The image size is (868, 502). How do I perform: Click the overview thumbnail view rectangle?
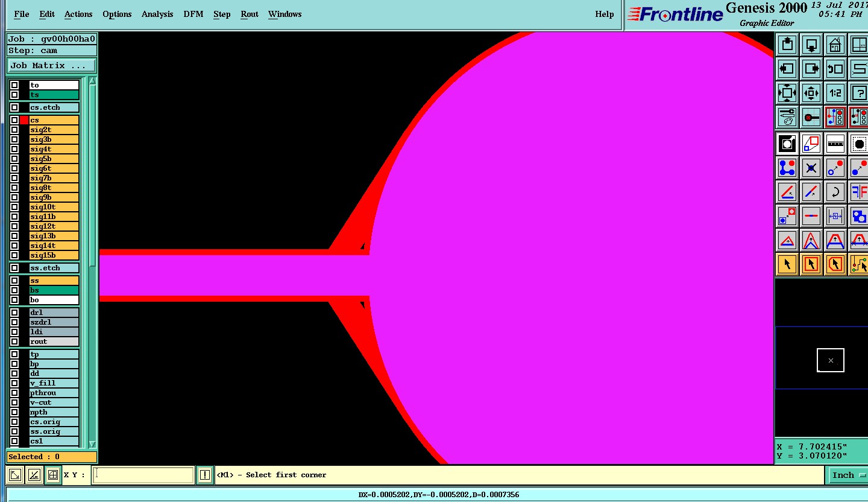pos(831,360)
